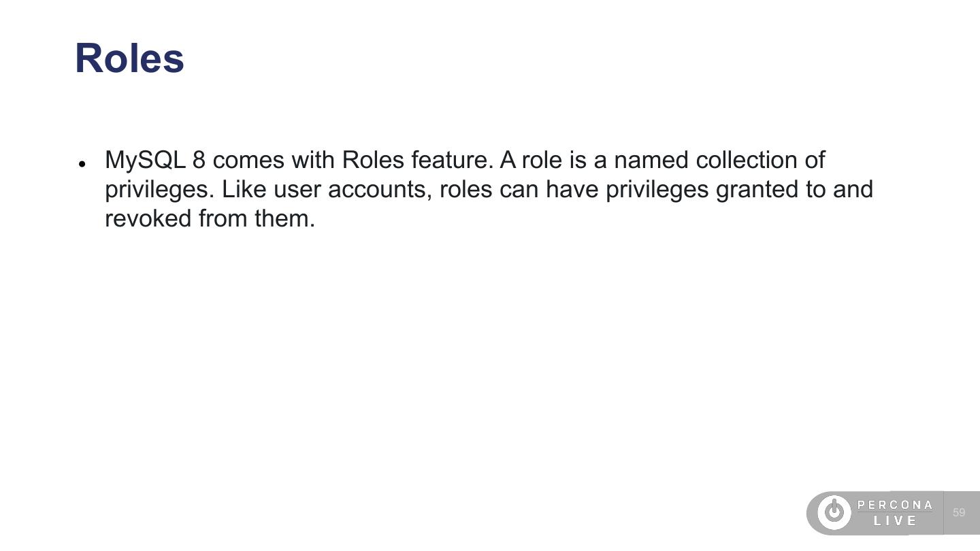Click the word "from" in the last line

223,219
